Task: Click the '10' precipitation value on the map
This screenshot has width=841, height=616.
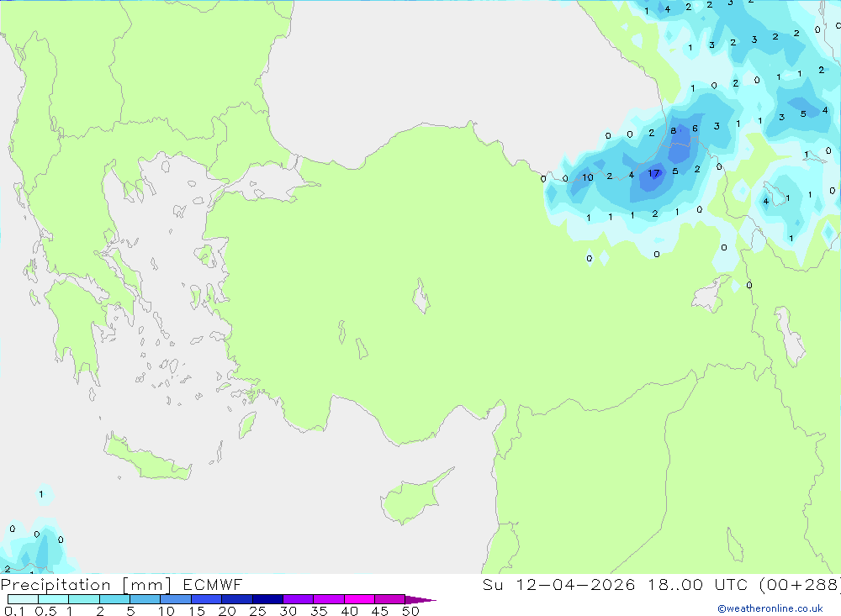Action: point(588,177)
